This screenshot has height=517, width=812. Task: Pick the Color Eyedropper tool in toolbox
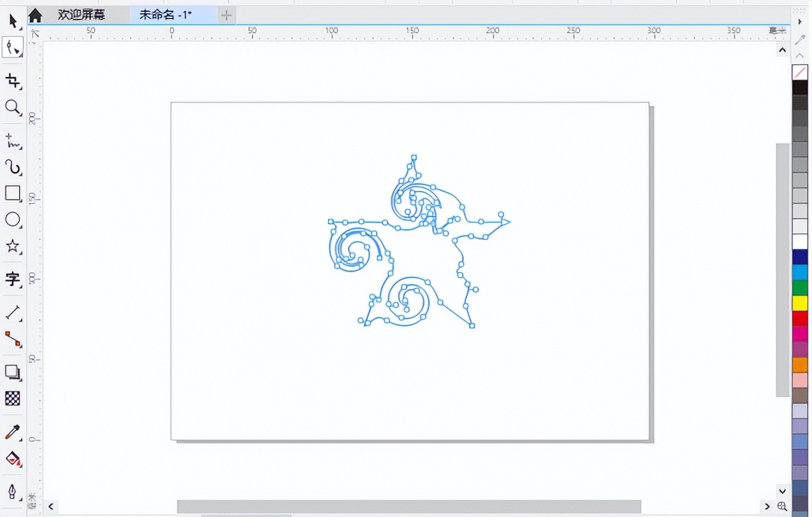point(13,432)
